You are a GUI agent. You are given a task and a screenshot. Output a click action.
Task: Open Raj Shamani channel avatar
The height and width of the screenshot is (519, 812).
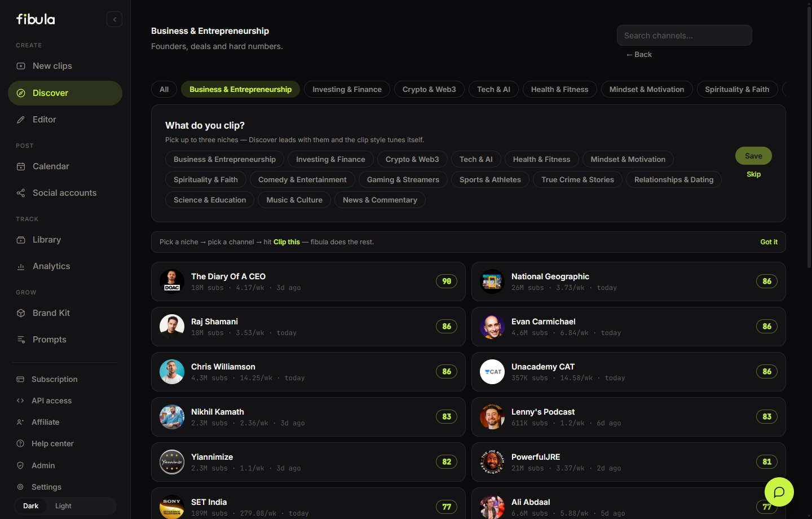click(x=172, y=327)
